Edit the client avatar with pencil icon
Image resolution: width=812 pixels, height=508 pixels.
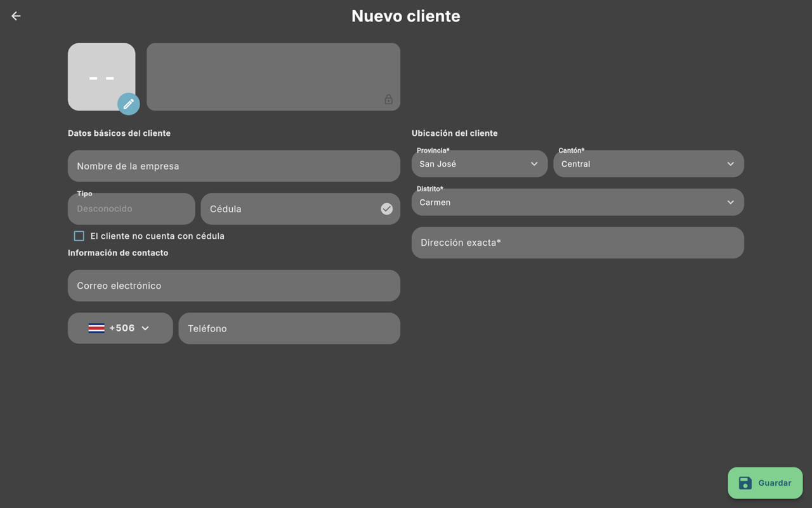tap(129, 104)
